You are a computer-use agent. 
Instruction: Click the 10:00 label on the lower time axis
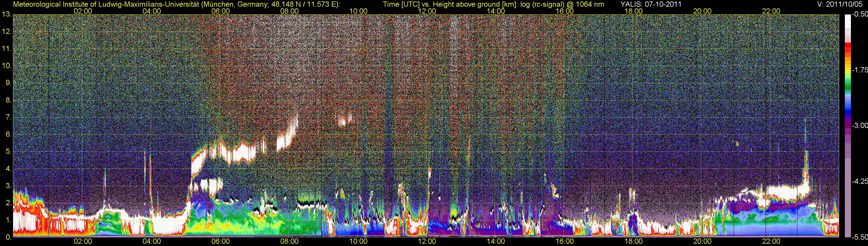[x=358, y=241]
